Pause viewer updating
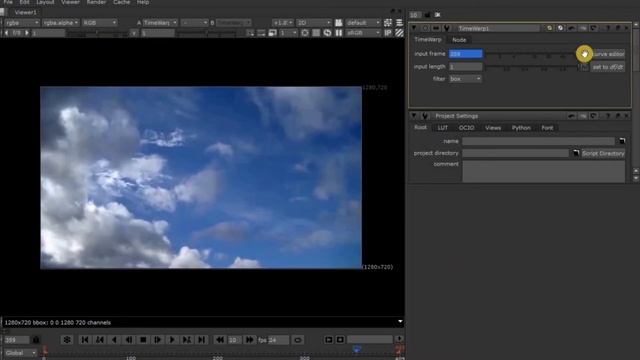Viewport: 640px width, 360px height. [x=339, y=33]
